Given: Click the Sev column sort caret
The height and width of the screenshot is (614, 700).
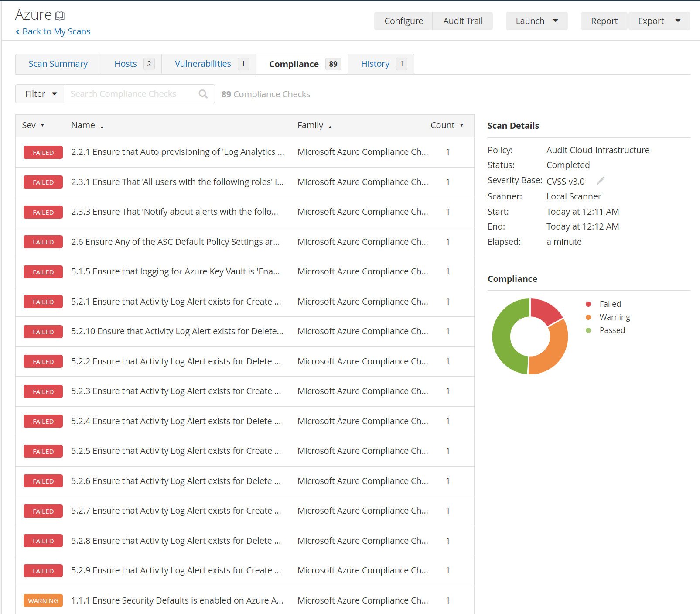Looking at the screenshot, I should 42,126.
